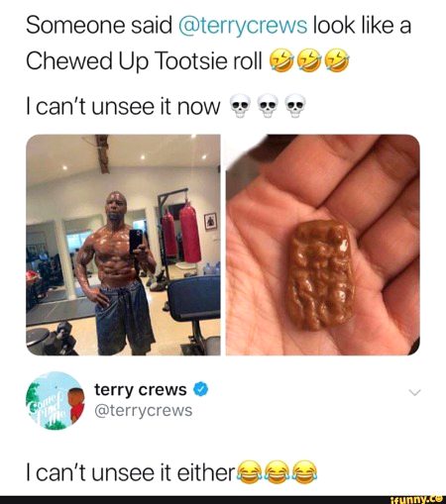Viewport: 446px width, 504px height.
Task: Click the first tears-of-joy emoji
Action: point(250,472)
